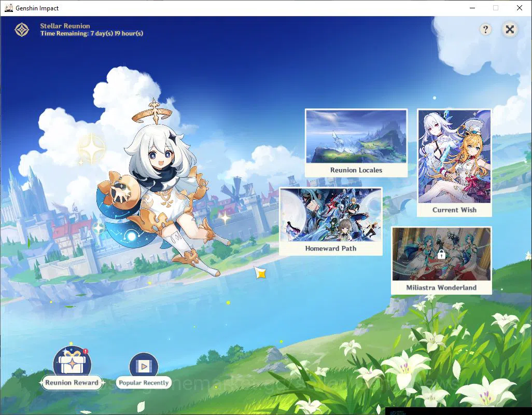Viewport: 532px width, 415px height.
Task: Close the Stellar Reunion panel with X
Action: pos(510,30)
